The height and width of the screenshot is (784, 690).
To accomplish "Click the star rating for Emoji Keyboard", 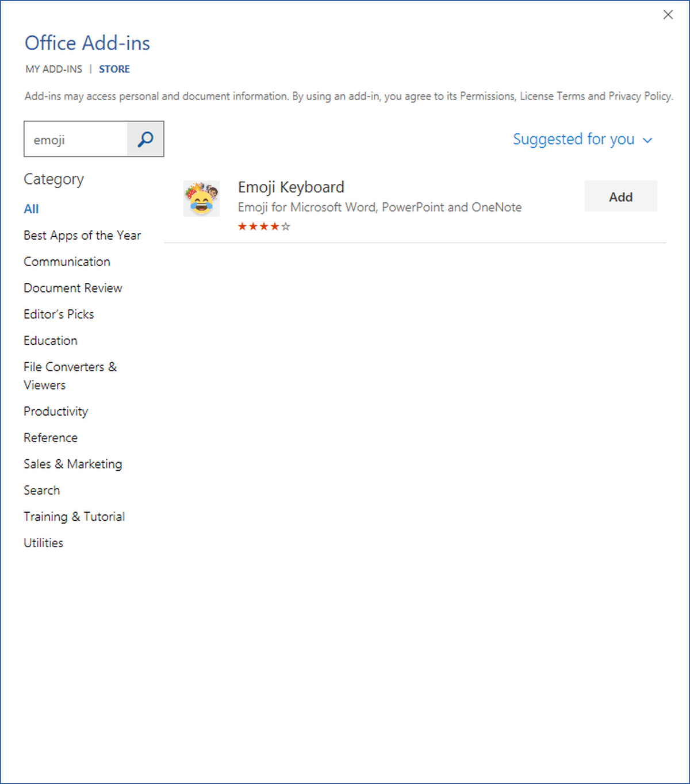I will [264, 226].
